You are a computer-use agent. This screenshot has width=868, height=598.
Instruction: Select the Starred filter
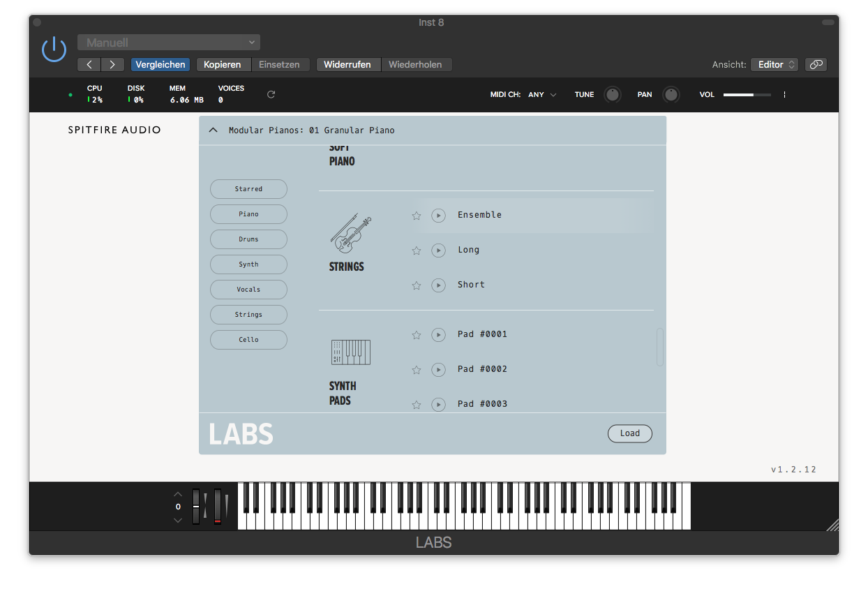(248, 188)
